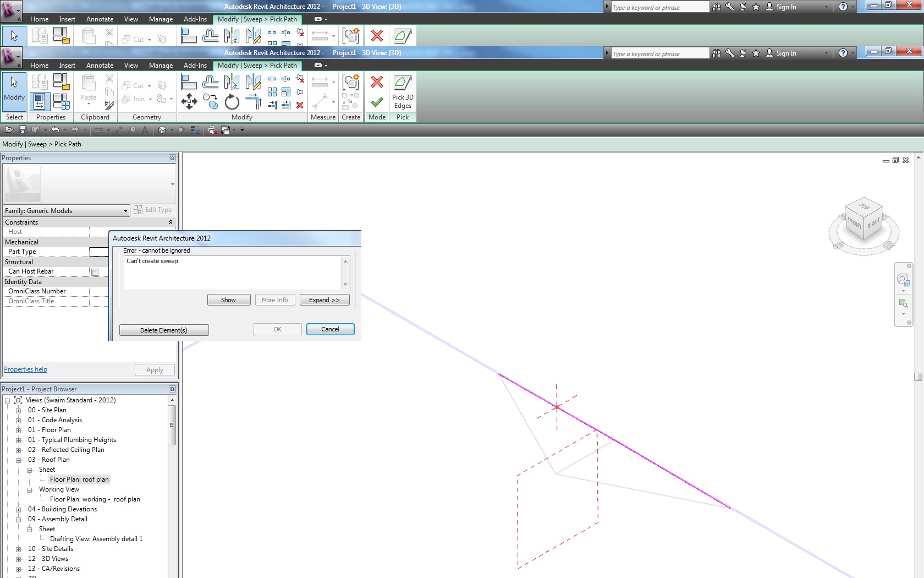Click the Home tab in background window strip
The width and height of the screenshot is (924, 578).
pos(39,19)
